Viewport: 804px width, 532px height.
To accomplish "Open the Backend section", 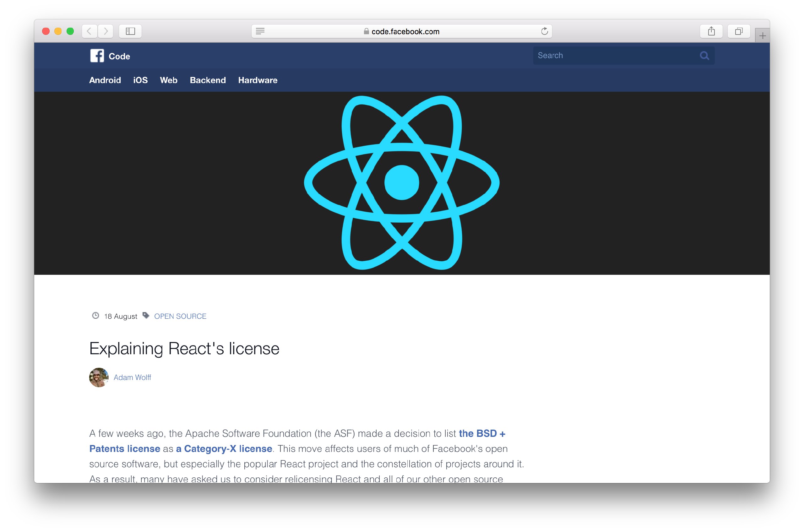I will point(208,80).
